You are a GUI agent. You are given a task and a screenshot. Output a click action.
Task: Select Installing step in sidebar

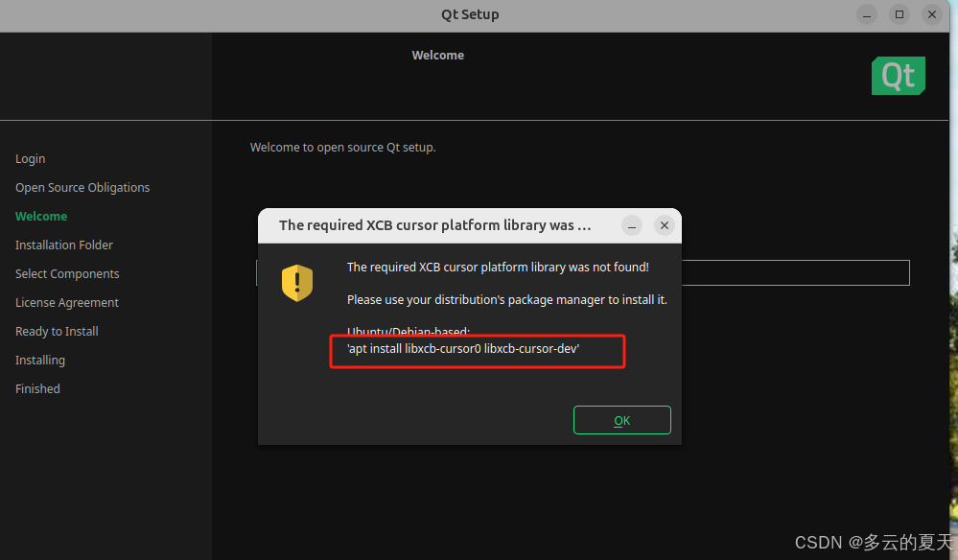(40, 360)
